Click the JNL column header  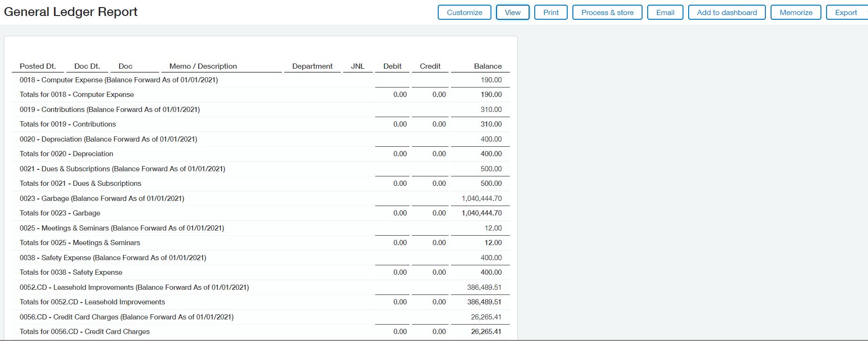[x=358, y=66]
